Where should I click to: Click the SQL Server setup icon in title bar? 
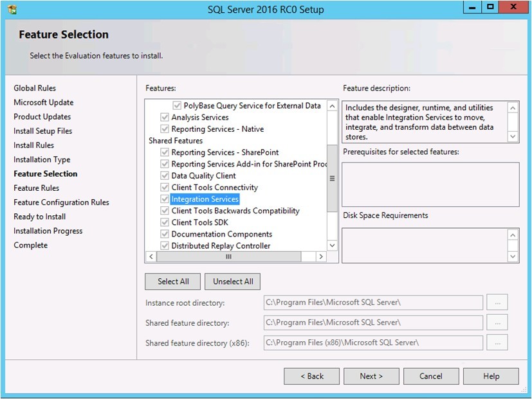click(x=12, y=10)
